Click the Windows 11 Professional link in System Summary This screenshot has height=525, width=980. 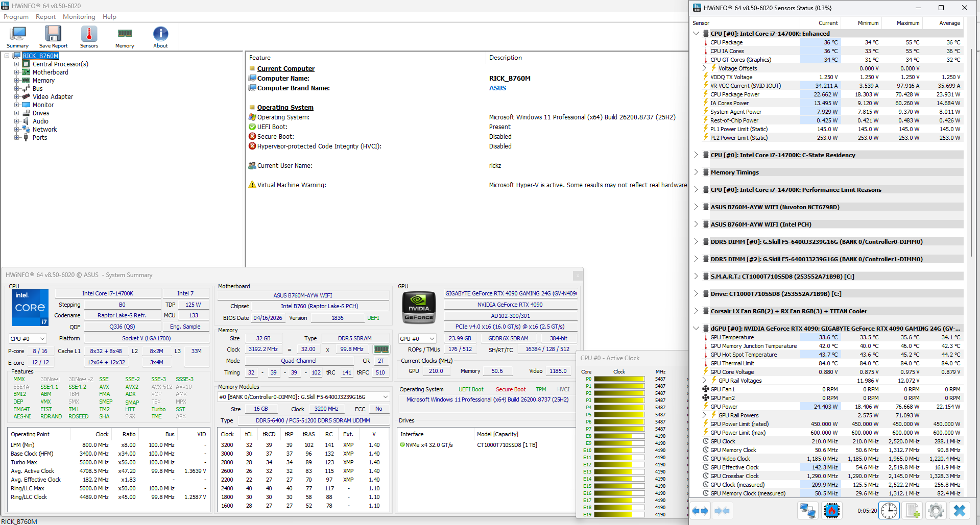(x=487, y=400)
